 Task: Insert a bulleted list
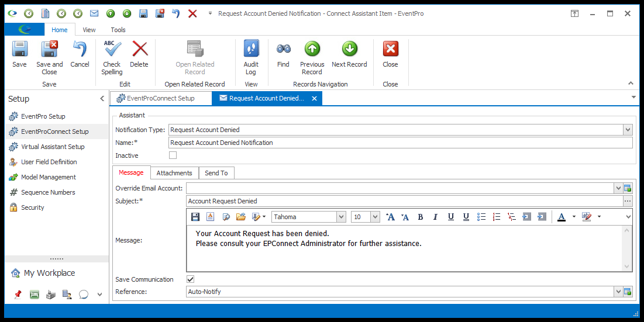click(x=481, y=217)
